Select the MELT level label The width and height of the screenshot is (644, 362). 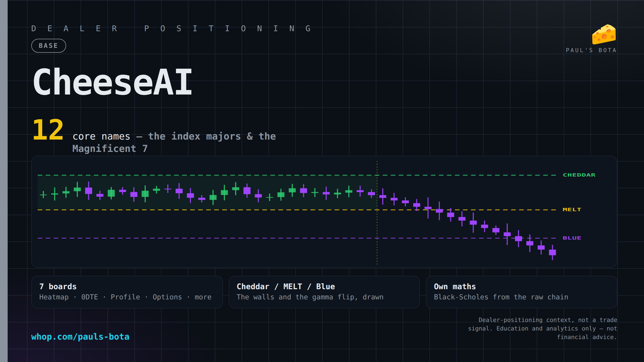point(572,210)
